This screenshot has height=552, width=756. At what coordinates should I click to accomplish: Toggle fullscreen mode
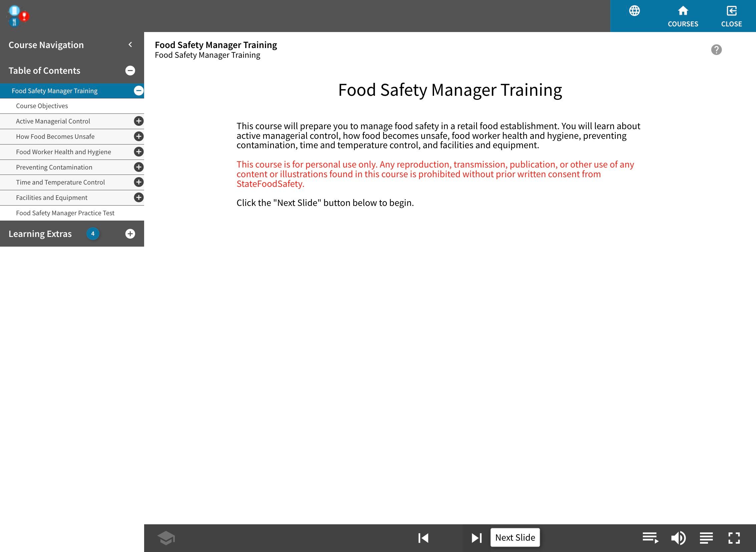[x=734, y=538]
